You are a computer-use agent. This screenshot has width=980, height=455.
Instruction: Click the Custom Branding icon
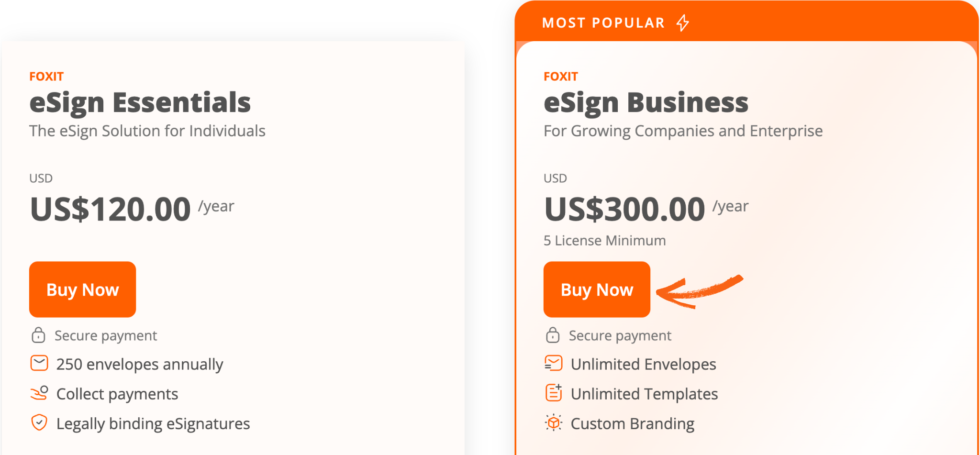coord(553,423)
